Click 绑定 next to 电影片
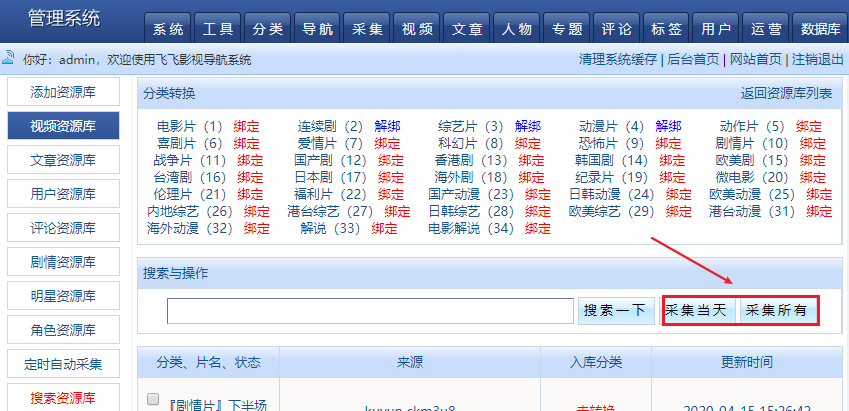 pos(246,127)
